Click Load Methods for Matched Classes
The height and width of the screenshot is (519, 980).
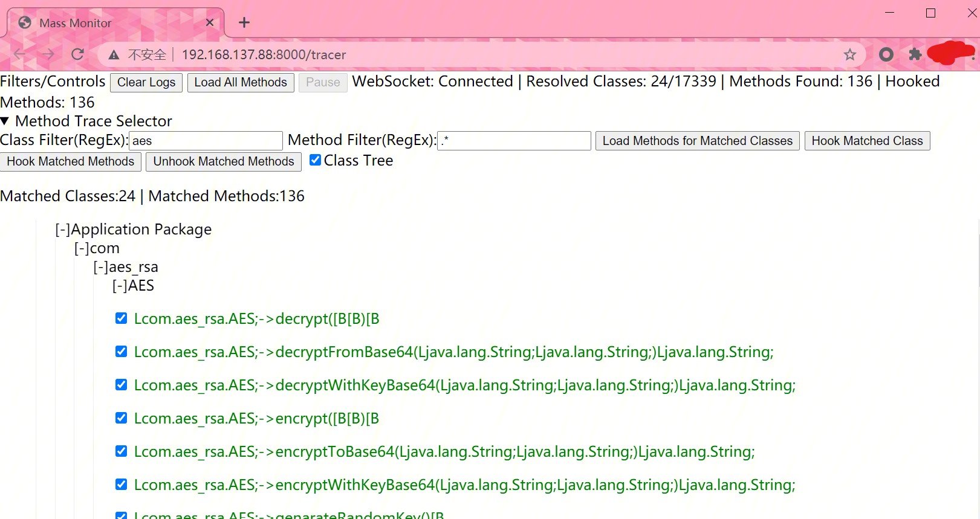point(697,141)
